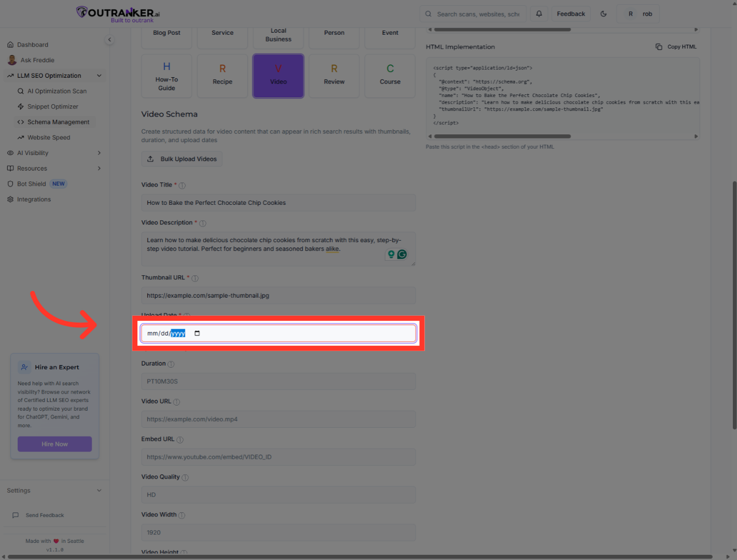Viewport: 737px width, 560px height.
Task: Open Integrations settings gear in sidebar
Action: tap(10, 199)
